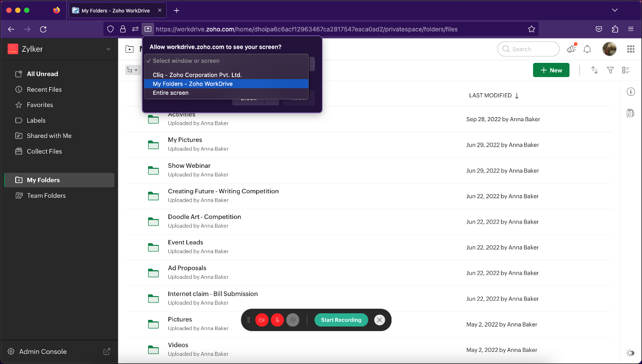Grab the recording bar drag handle

pos(248,320)
